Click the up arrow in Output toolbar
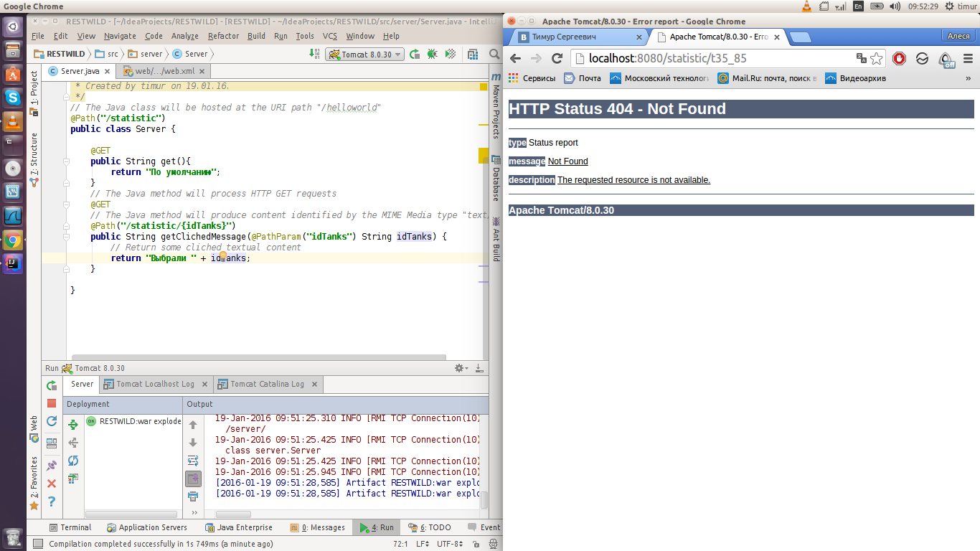Viewport: 980px width, 551px height. (x=193, y=425)
